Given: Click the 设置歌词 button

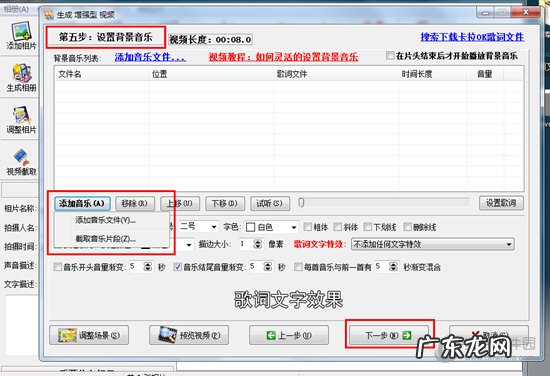Looking at the screenshot, I should point(501,203).
